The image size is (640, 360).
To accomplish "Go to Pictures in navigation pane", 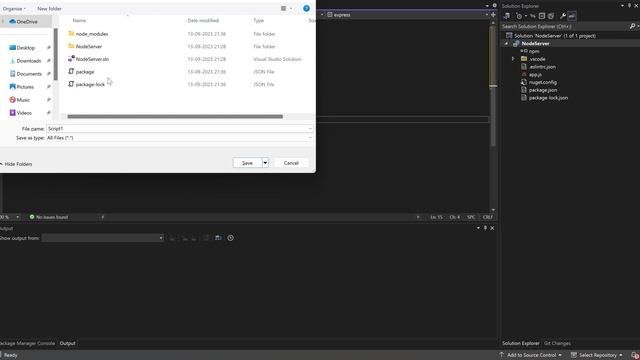I will coord(25,87).
